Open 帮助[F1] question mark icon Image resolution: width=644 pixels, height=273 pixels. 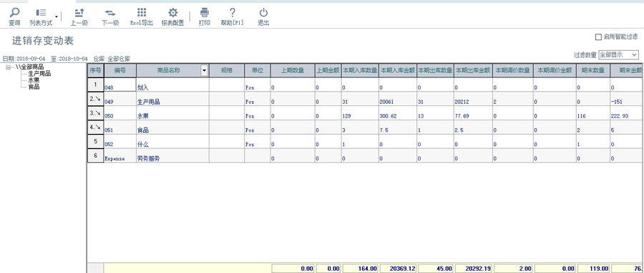[233, 13]
